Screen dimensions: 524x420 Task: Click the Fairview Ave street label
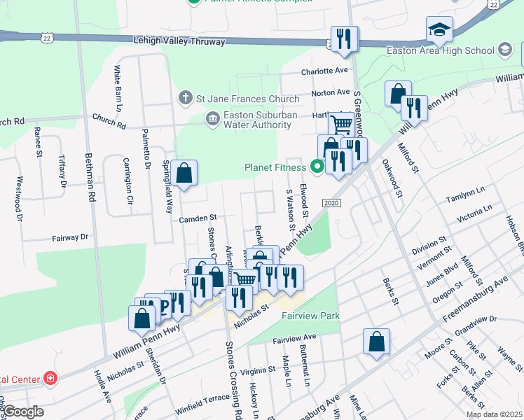(294, 339)
